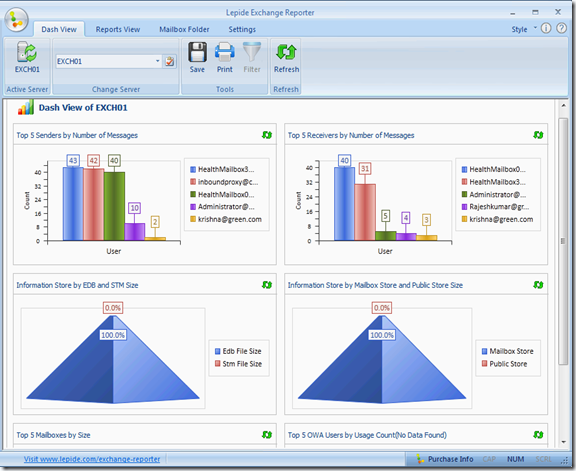Click the change server icon beside the EXCH01 combo
The height and width of the screenshot is (471, 576).
pos(169,61)
